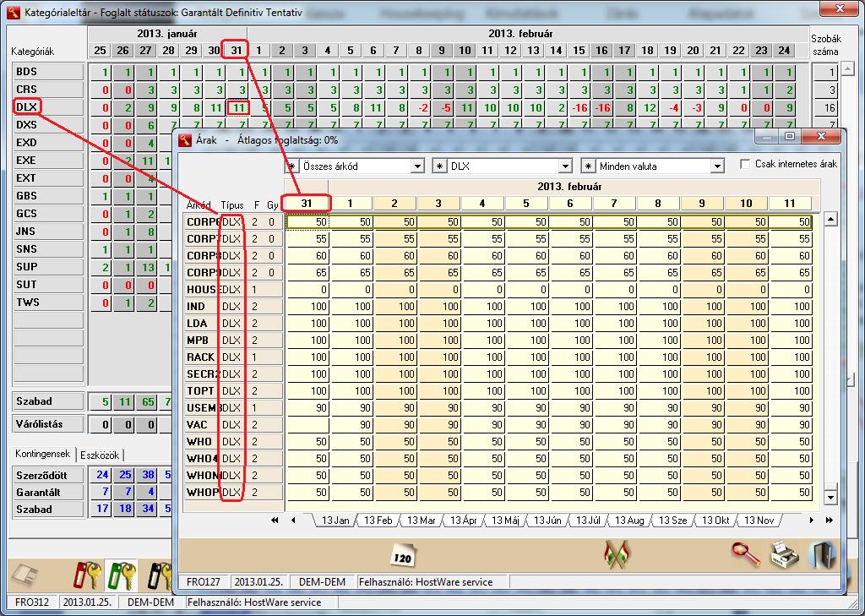
Task: Select the HOUSE rate code row header
Action: pos(203,290)
